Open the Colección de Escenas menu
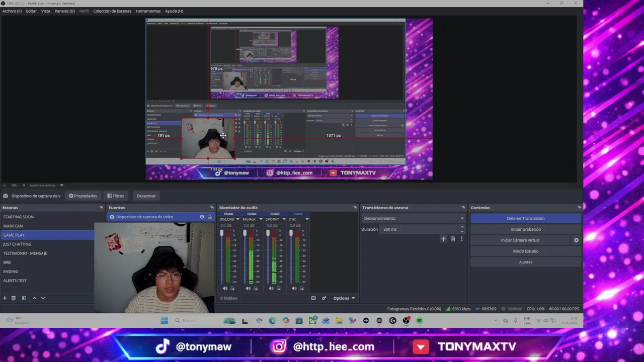This screenshot has width=644, height=362. click(112, 11)
